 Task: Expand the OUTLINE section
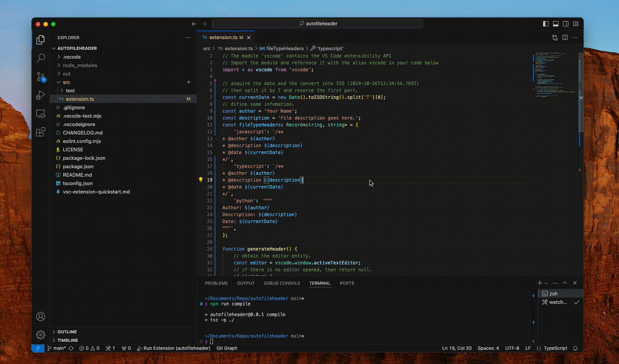click(x=67, y=332)
